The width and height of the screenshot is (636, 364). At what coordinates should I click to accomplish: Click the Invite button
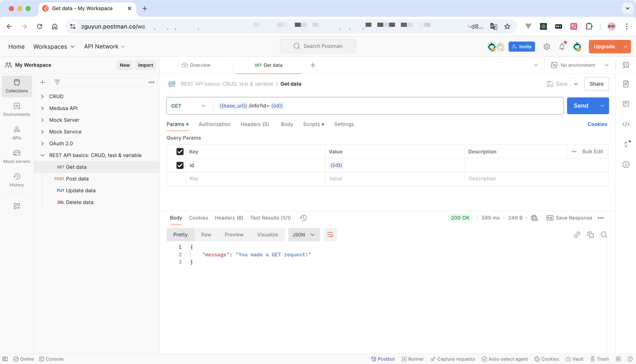click(522, 47)
